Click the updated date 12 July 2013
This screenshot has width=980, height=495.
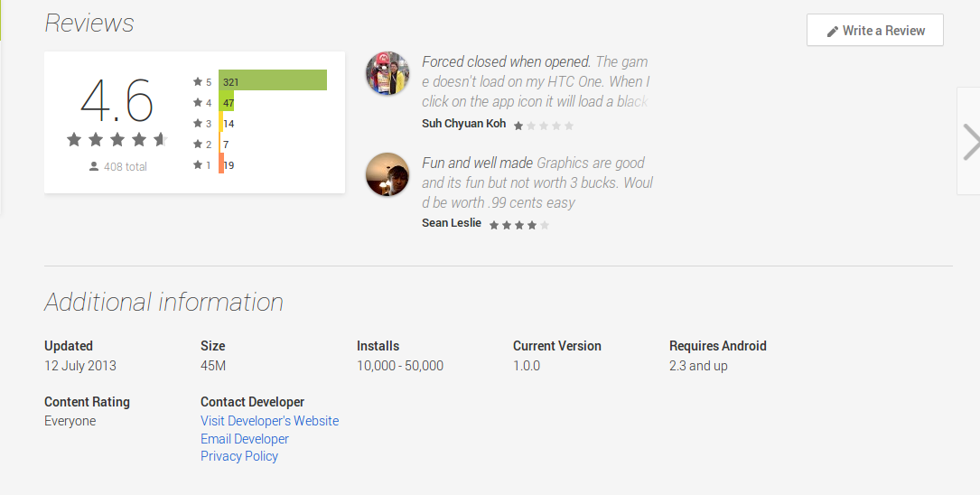(80, 366)
